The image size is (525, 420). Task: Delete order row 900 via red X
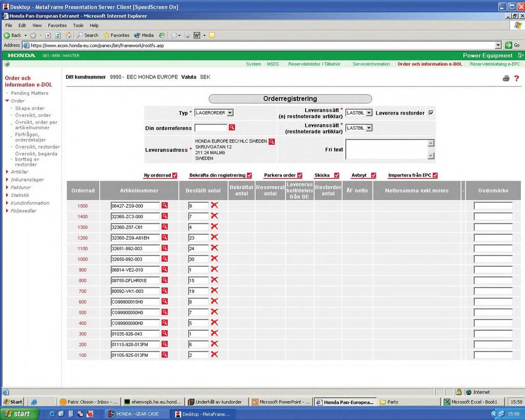coord(214,269)
